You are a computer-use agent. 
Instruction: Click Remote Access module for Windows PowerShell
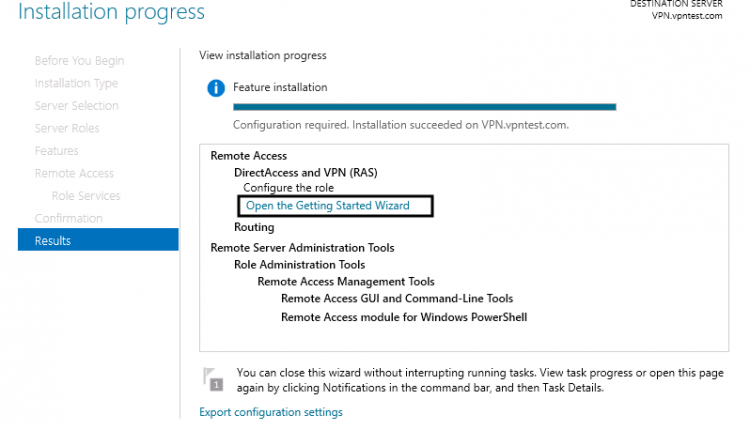[404, 317]
